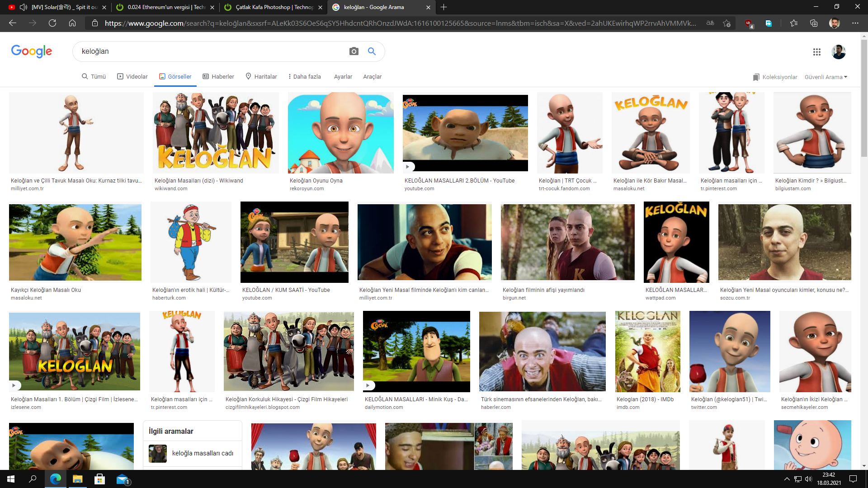Click related search keloğla masalları cadı
The image size is (868, 488).
[202, 453]
